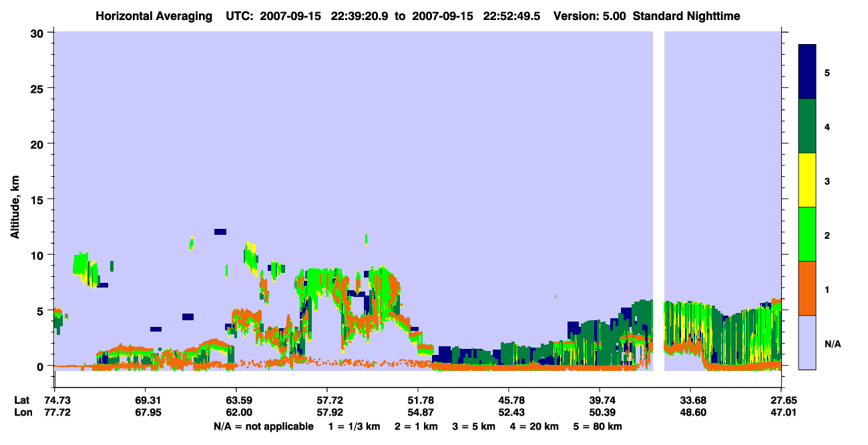Click longitude value 57.92
The image size is (868, 445).
[327, 412]
